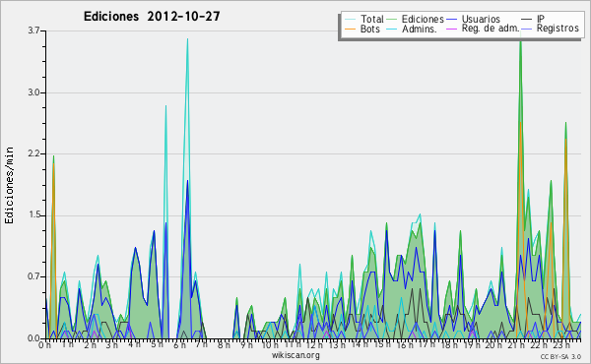Click the '15 h' x-axis label
Viewport: 591px width, 364px height.
pos(382,344)
